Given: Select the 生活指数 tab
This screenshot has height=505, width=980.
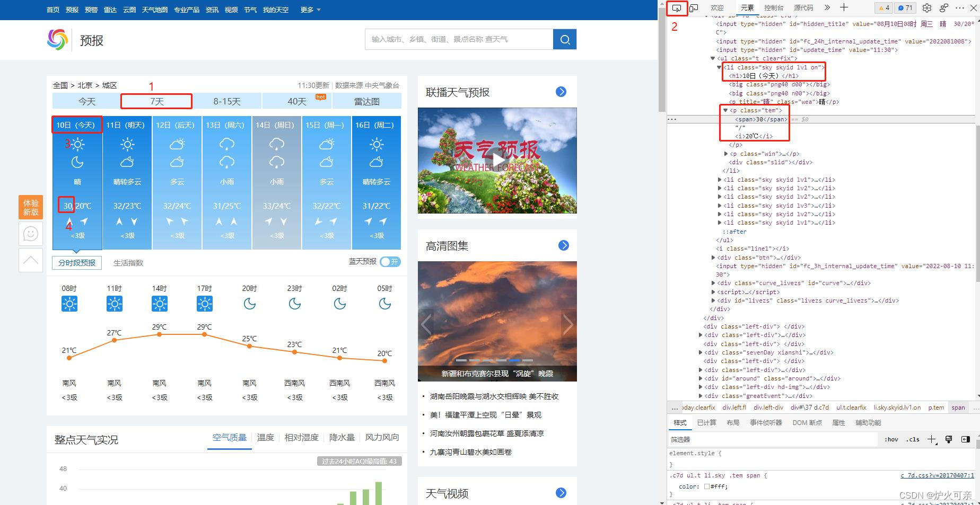Looking at the screenshot, I should click(128, 263).
